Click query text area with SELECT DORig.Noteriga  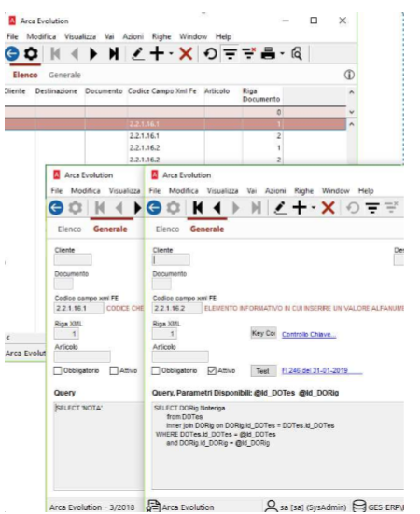tap(278, 446)
